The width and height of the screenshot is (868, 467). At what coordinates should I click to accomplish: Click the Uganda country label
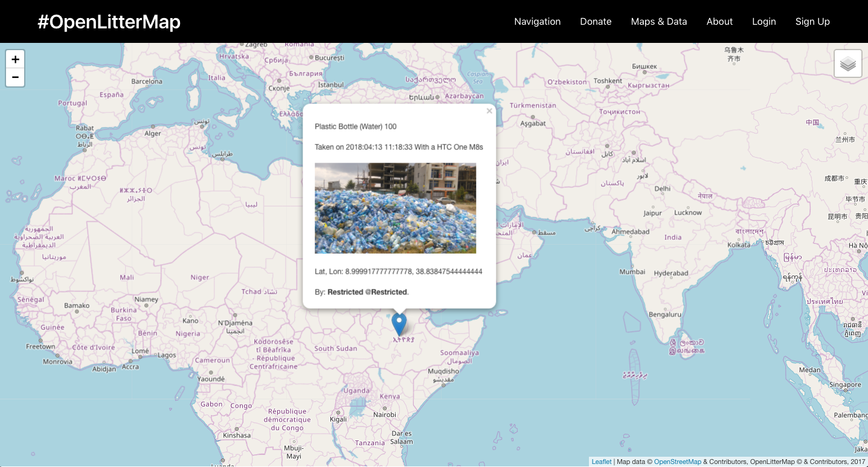click(355, 391)
